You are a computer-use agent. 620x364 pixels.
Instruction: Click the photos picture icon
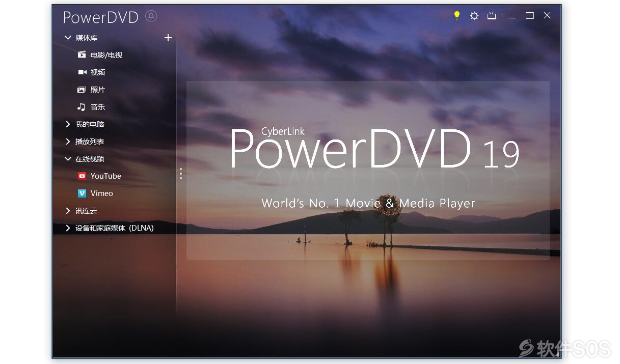point(82,90)
